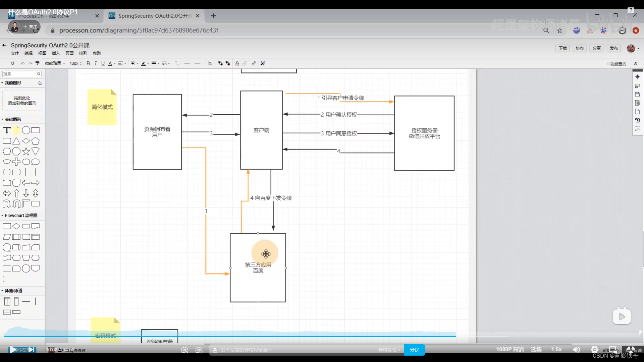Click the shape search field
The height and width of the screenshot is (362, 644).
coord(22,74)
